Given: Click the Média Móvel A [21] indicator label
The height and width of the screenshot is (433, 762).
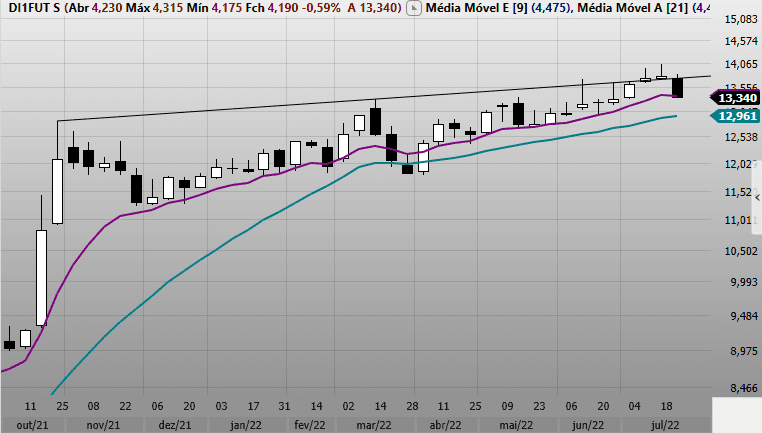Looking at the screenshot, I should (633, 8).
